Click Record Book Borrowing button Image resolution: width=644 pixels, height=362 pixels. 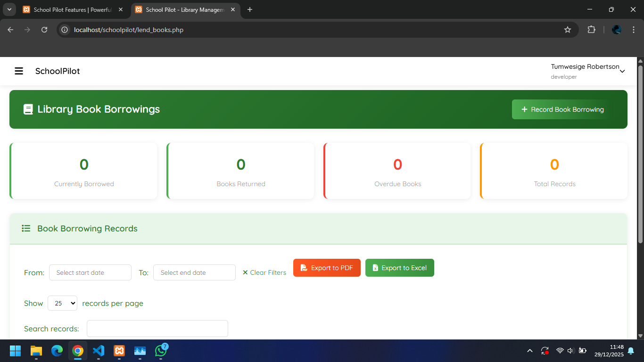[x=562, y=109]
